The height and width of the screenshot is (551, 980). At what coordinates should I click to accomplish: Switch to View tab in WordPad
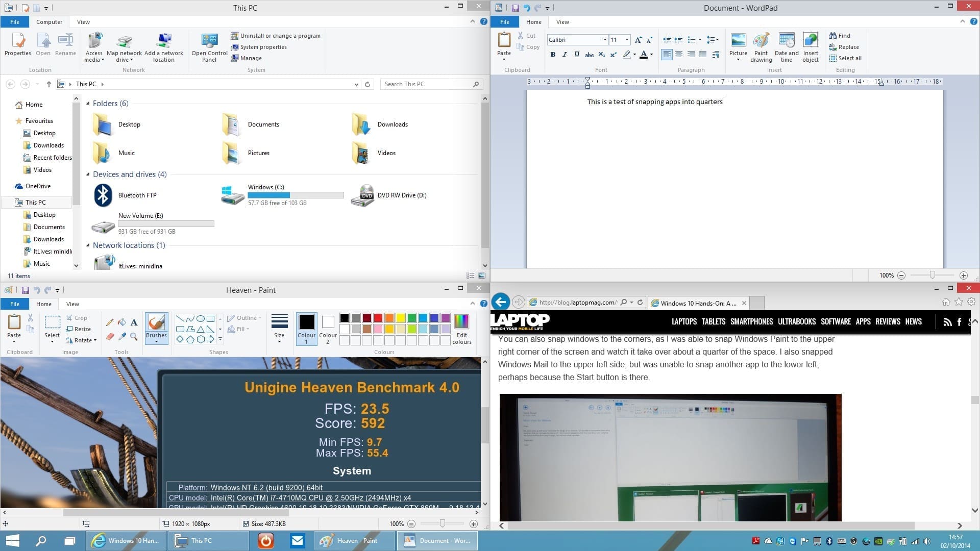(562, 22)
